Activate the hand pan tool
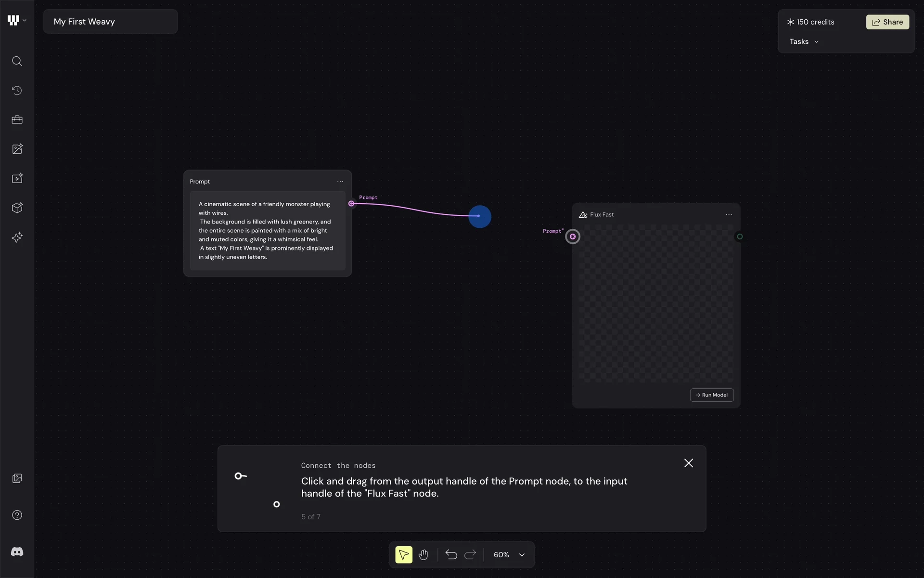Screen dimensions: 924x578 coord(423,555)
